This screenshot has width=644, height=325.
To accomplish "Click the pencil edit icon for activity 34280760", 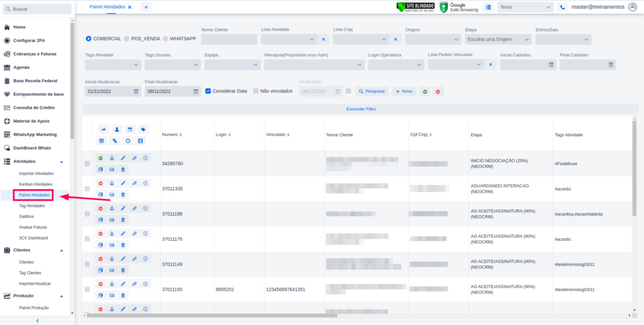I will [x=123, y=158].
